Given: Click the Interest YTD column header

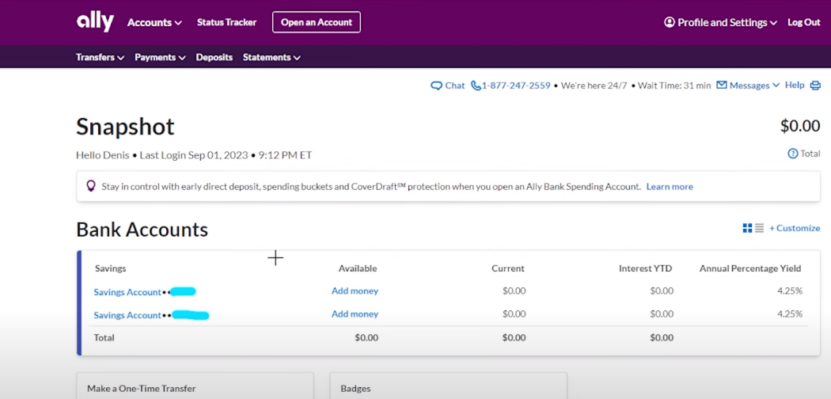Looking at the screenshot, I should [x=646, y=269].
